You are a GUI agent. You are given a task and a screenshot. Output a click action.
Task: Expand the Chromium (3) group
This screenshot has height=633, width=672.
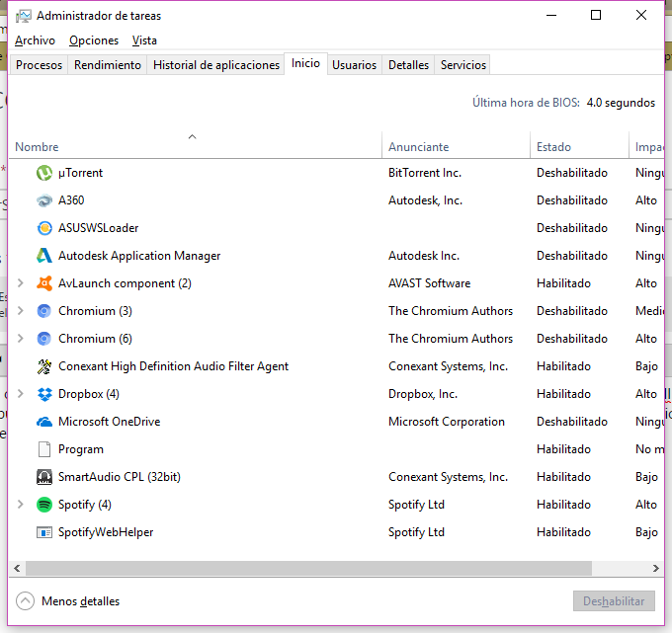(20, 311)
